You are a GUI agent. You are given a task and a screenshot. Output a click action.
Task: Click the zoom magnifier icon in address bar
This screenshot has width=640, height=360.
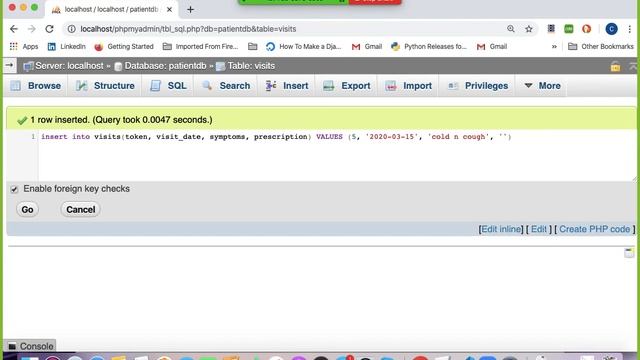(x=511, y=29)
